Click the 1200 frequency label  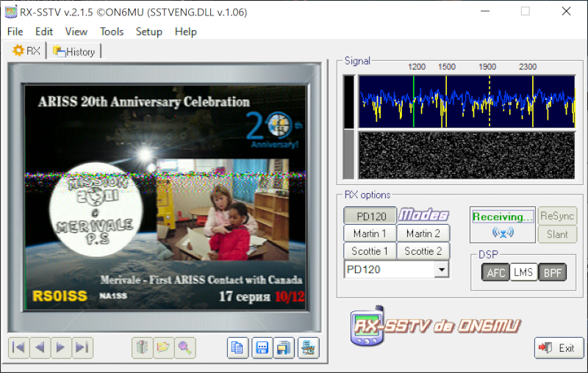(417, 67)
